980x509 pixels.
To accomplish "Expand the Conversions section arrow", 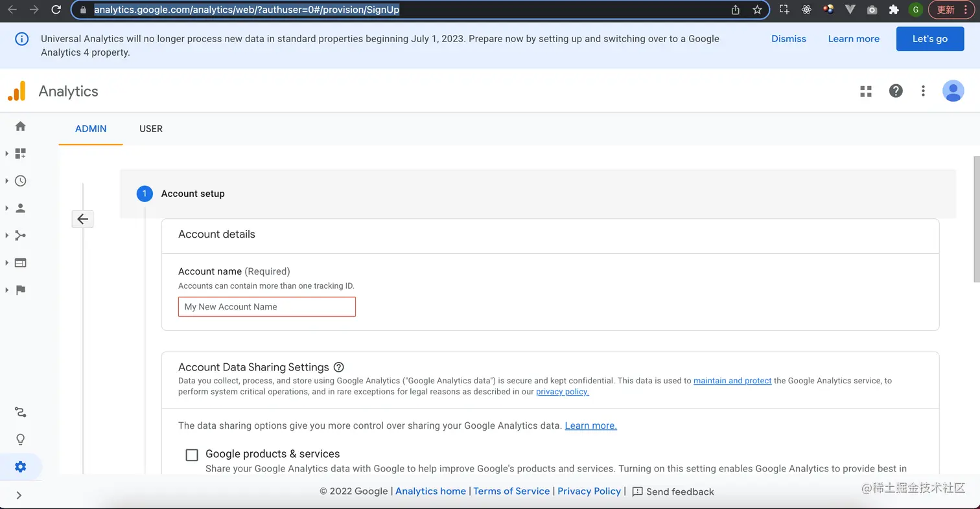I will (x=6, y=290).
